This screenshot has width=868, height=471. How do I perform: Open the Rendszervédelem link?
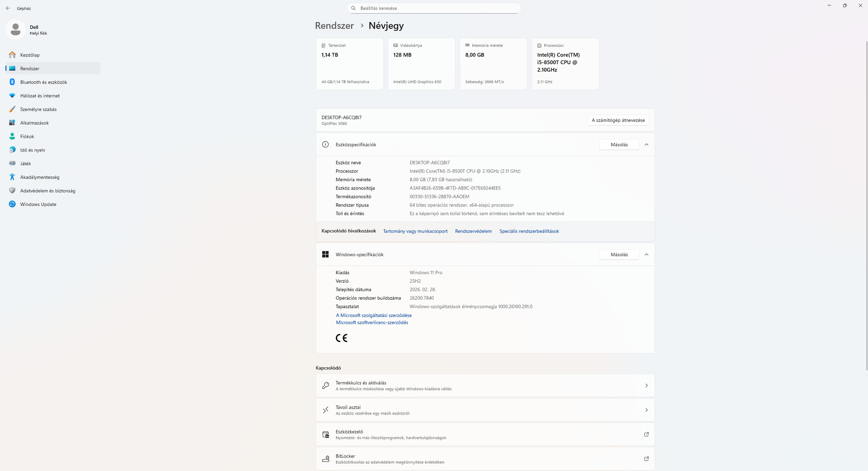click(x=473, y=231)
